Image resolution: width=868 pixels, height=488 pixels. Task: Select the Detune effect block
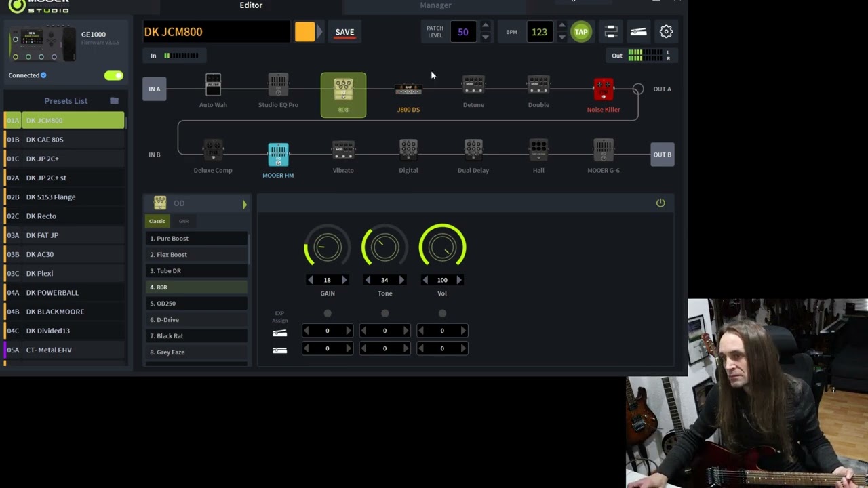[x=473, y=85]
